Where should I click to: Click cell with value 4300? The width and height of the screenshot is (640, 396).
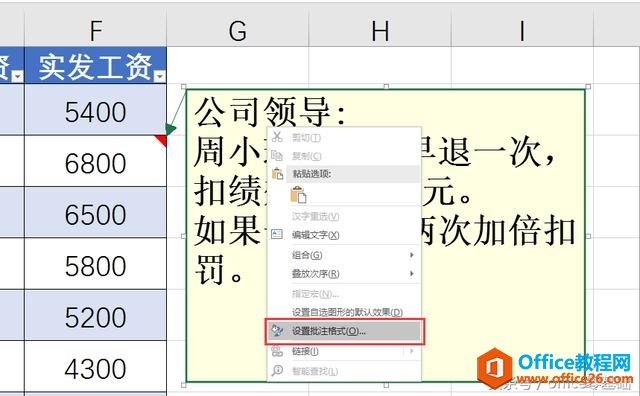96,367
